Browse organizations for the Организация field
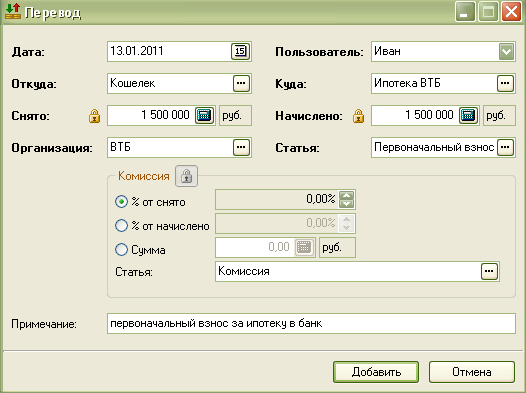526x393 pixels. coord(242,148)
